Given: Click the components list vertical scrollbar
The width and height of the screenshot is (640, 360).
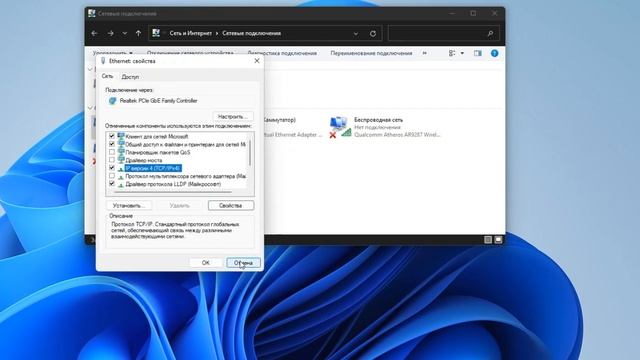Looking at the screenshot, I should pos(249,153).
